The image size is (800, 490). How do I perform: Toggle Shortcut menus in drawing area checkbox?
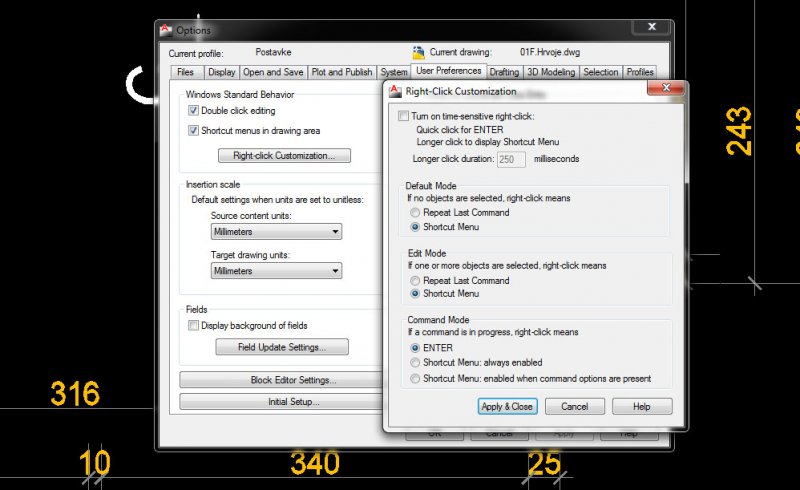193,130
